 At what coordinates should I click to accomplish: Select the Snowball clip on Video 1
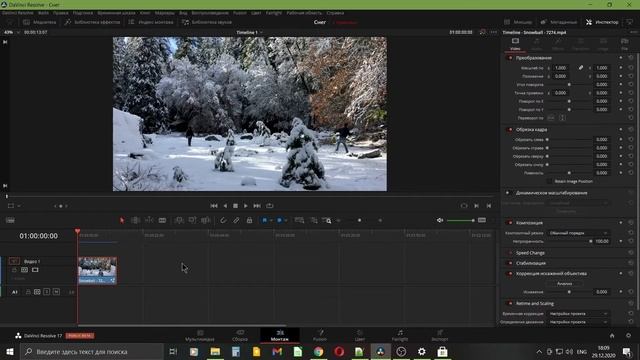(97, 270)
